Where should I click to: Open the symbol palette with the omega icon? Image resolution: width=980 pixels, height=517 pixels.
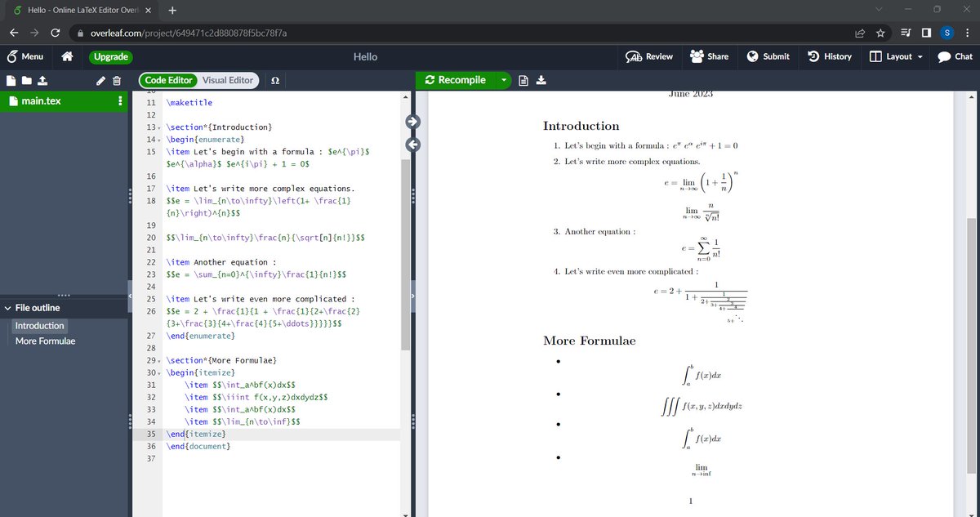[x=275, y=80]
